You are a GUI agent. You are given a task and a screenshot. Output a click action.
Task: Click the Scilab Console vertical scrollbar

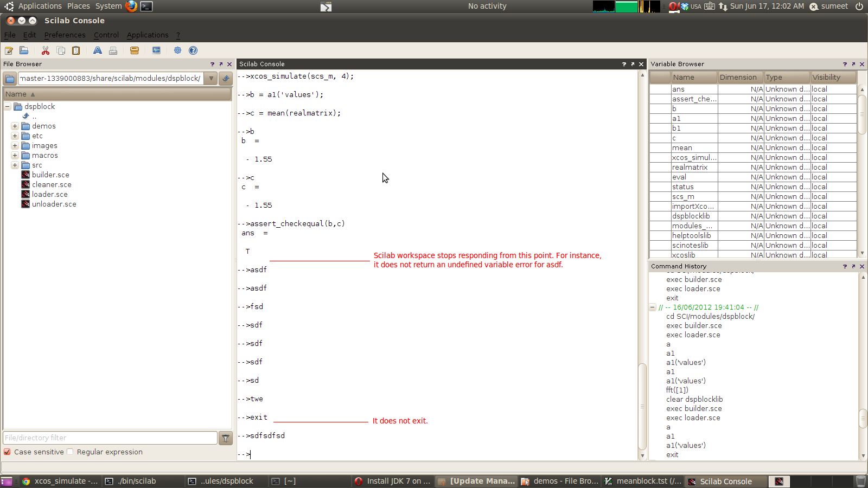point(642,407)
